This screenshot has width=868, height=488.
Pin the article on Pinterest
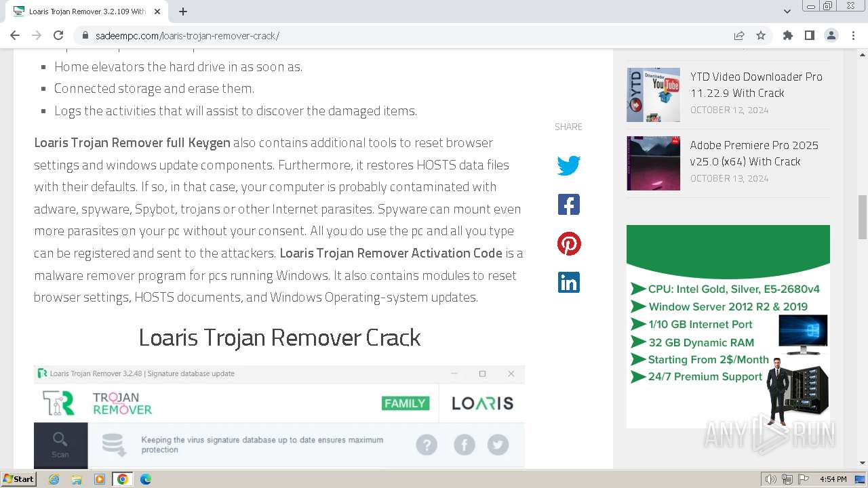(x=568, y=243)
